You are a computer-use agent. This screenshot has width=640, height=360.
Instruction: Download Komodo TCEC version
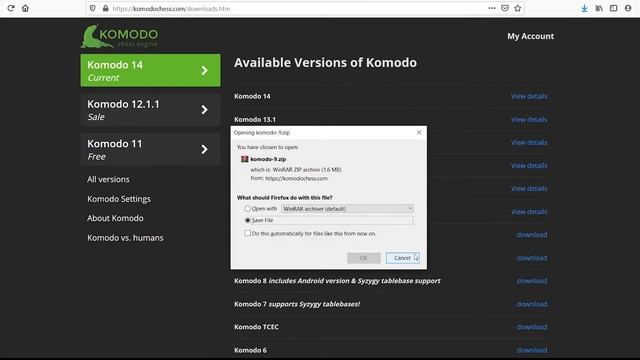tap(532, 327)
